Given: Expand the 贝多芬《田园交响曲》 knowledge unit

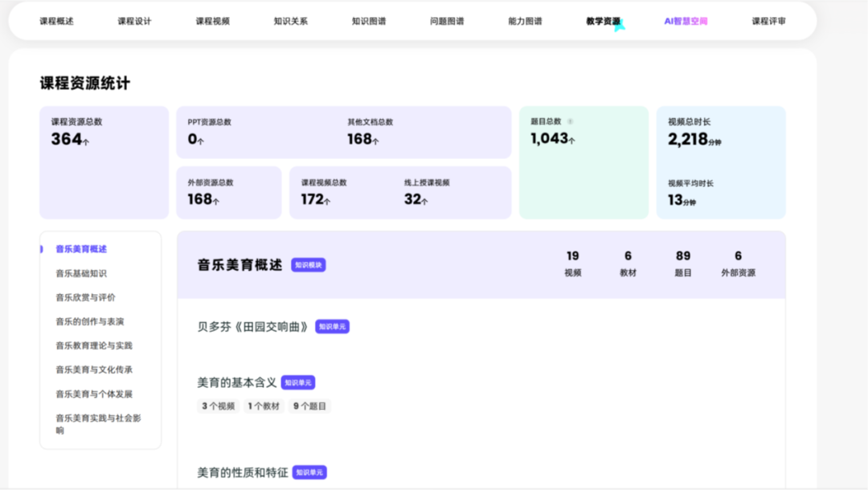Looking at the screenshot, I should (253, 327).
